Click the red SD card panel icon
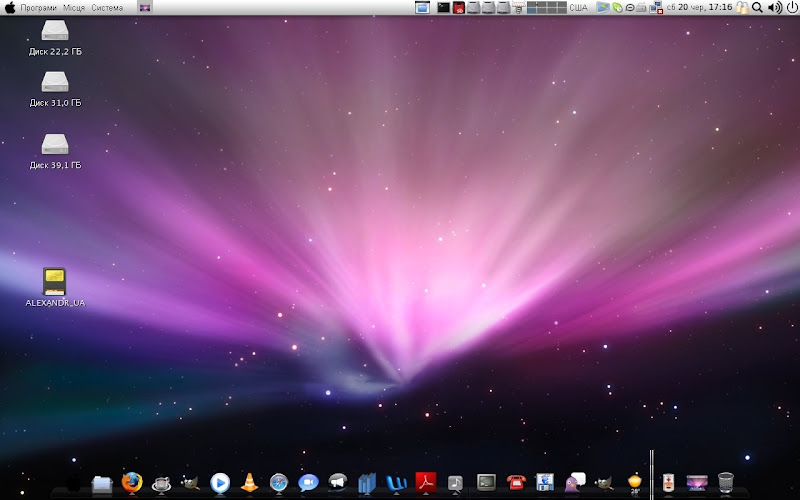 (459, 7)
